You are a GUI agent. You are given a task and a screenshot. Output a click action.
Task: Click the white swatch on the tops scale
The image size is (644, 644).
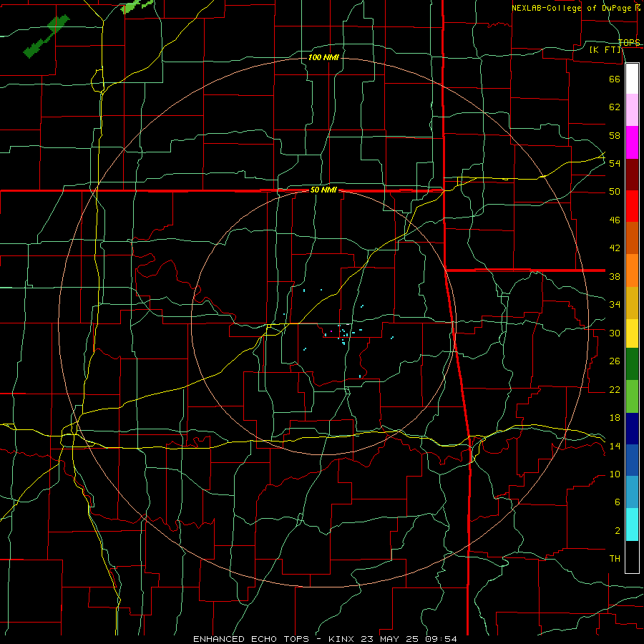pos(632,79)
